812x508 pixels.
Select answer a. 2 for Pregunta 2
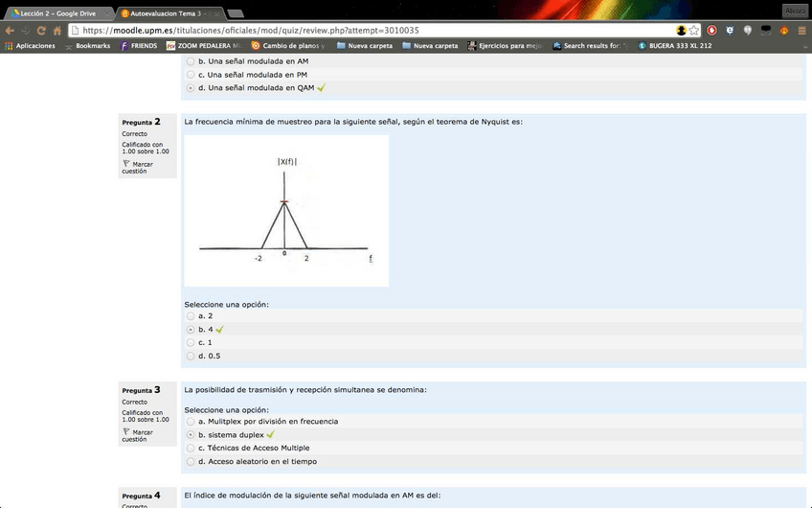[191, 315]
